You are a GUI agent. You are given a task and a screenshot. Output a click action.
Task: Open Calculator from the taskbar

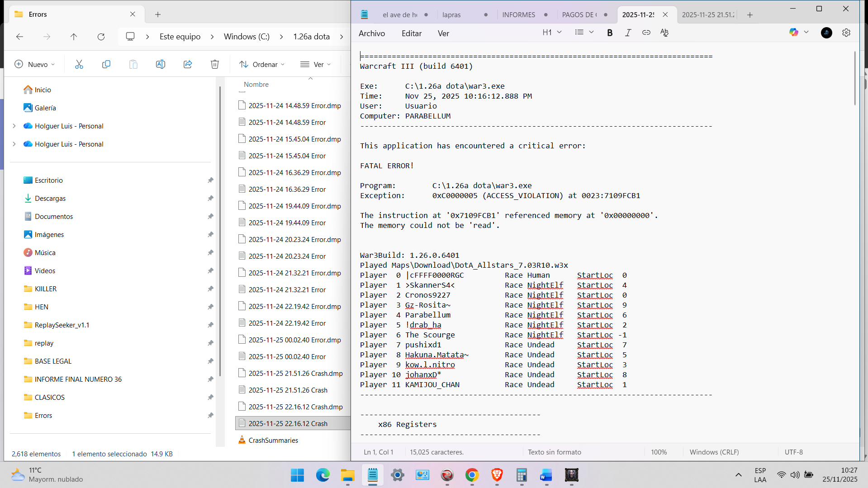[522, 475]
